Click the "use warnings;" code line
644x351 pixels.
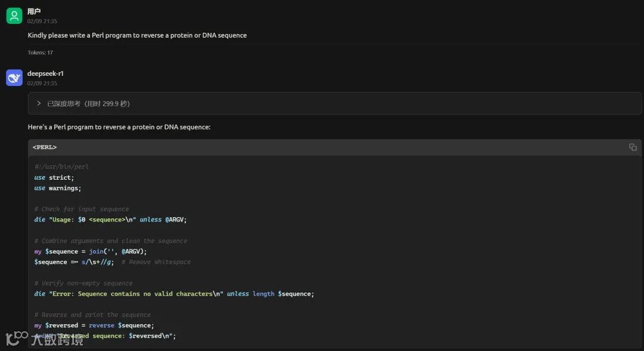click(x=58, y=188)
